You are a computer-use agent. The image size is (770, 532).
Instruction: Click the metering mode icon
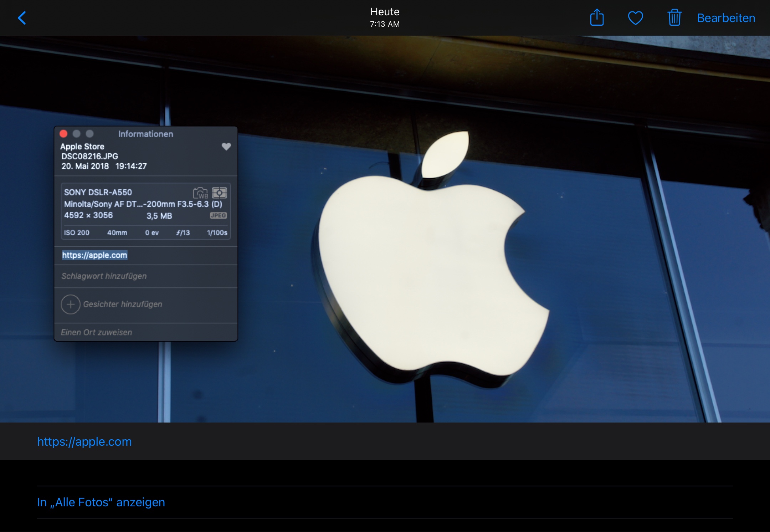[x=219, y=193]
